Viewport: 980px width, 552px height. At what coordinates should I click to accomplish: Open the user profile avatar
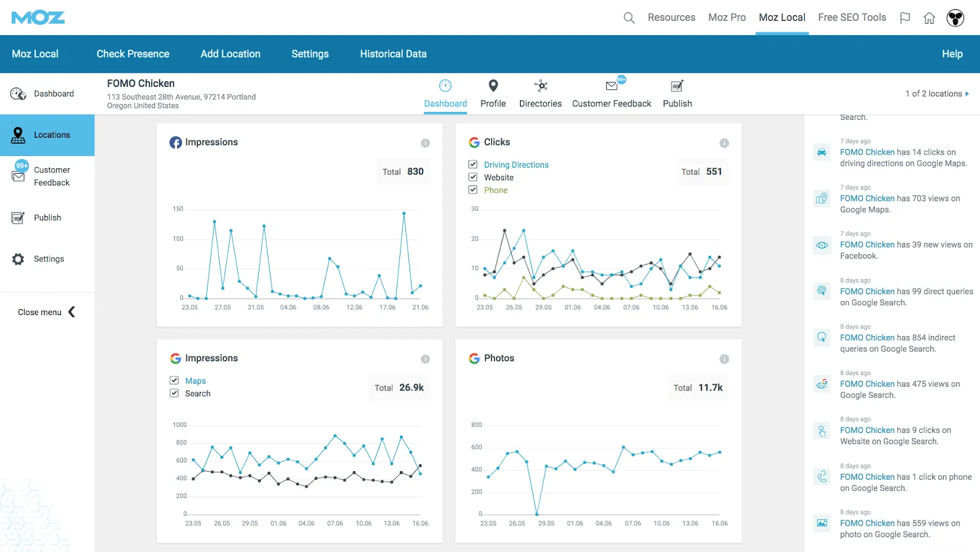tap(955, 18)
